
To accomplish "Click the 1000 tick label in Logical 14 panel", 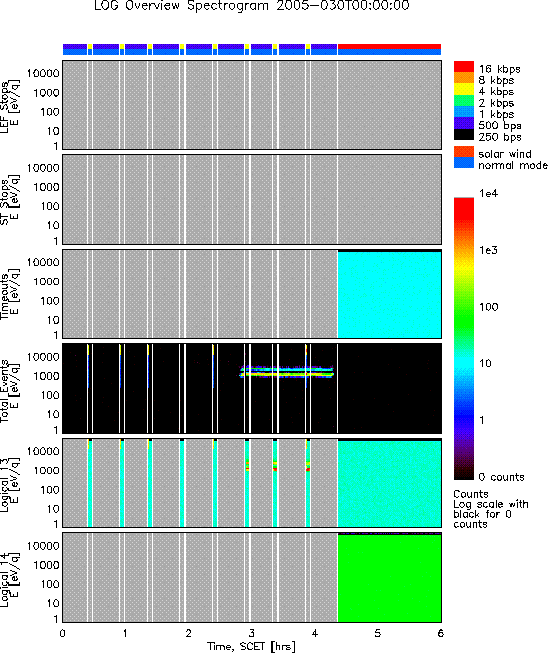I will [x=46, y=565].
